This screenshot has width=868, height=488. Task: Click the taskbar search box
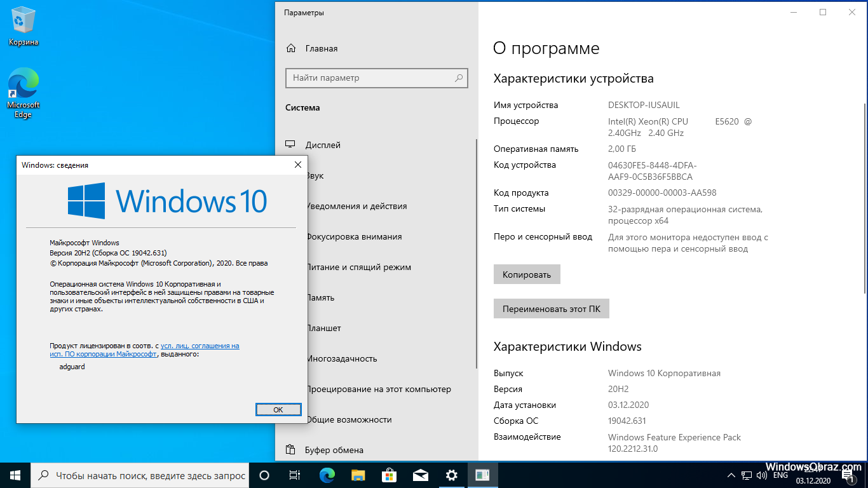pos(140,475)
